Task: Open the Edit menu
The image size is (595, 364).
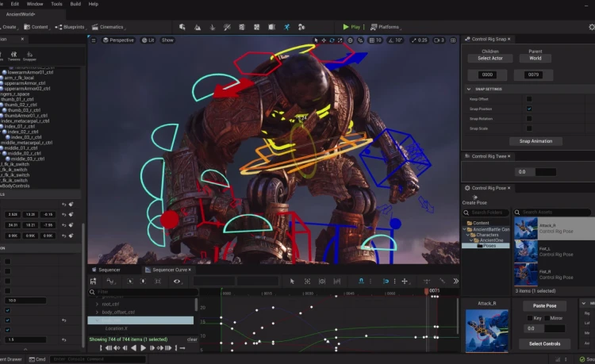Action: tap(15, 4)
